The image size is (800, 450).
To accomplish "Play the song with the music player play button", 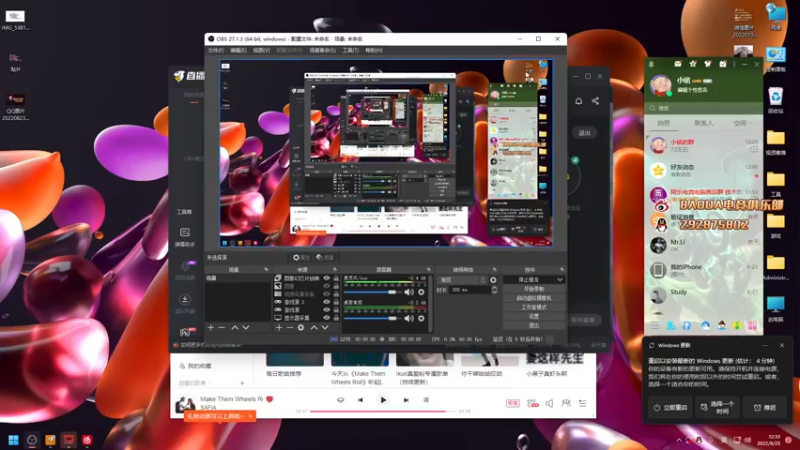I will point(383,400).
